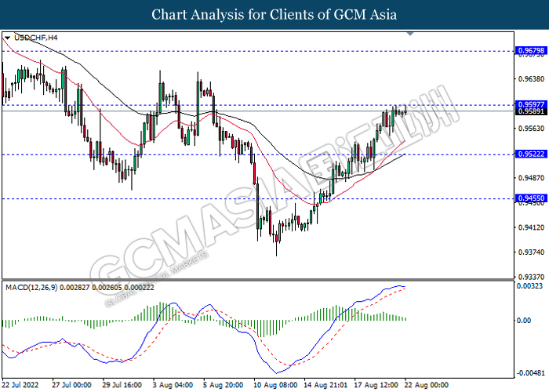Select the MACD 0.00323 scale value
This screenshot has width=549, height=392.
(x=529, y=286)
